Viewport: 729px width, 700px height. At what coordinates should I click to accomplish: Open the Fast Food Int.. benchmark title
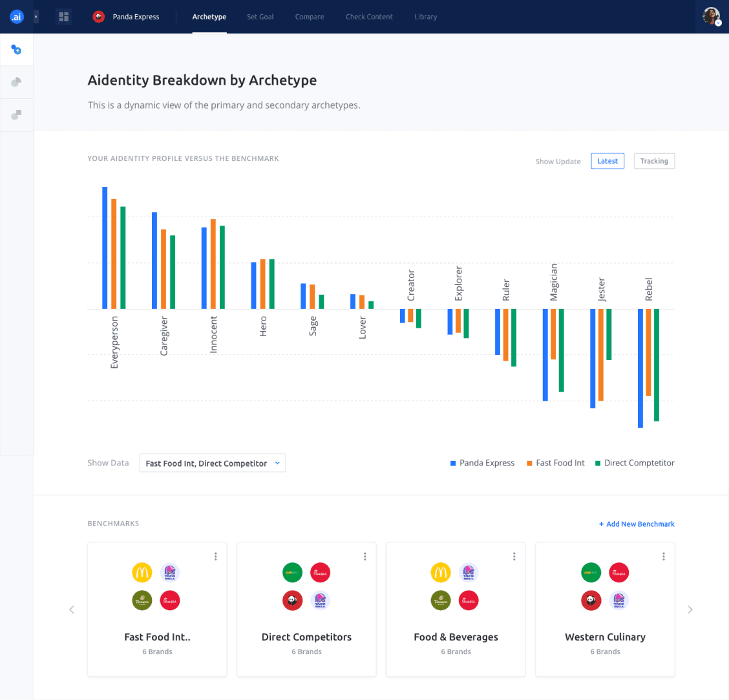[x=157, y=637]
